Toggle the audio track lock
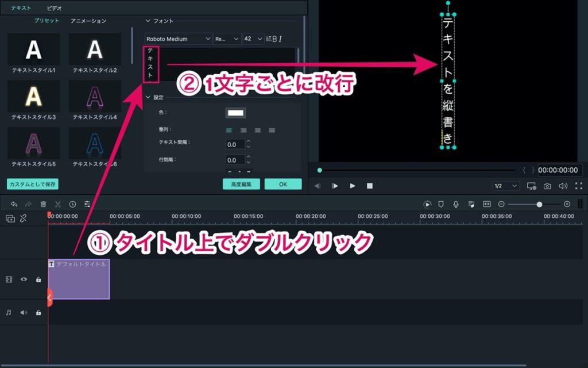Viewport: 588px width, 368px height. pos(38,312)
